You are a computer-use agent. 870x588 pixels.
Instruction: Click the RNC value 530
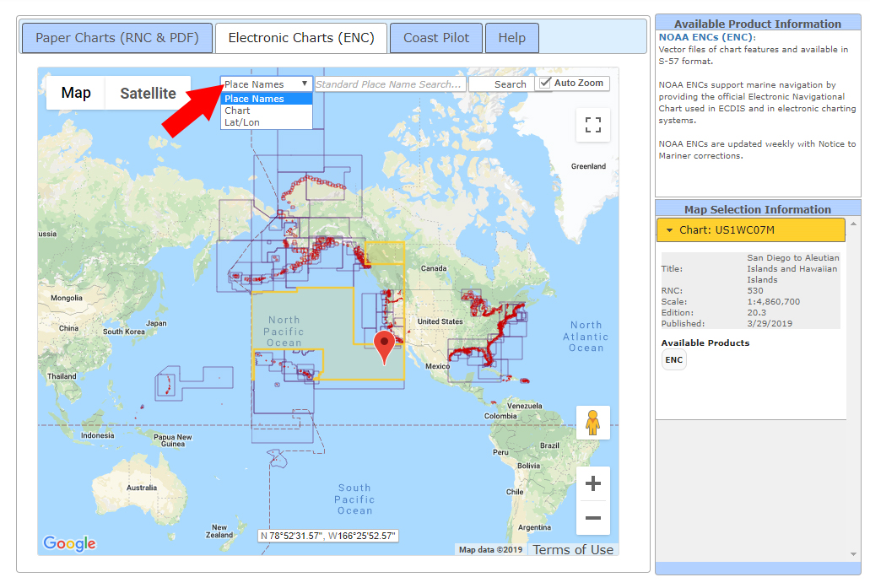pyautogui.click(x=755, y=291)
